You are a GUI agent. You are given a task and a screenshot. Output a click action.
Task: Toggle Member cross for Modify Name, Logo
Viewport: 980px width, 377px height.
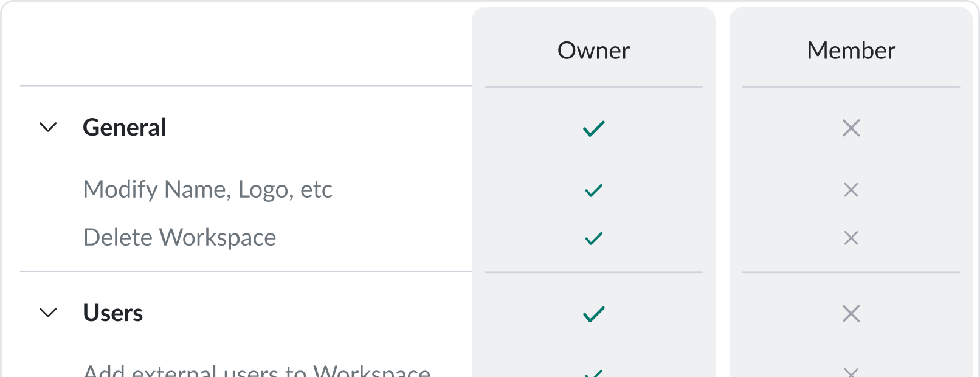[x=851, y=190]
